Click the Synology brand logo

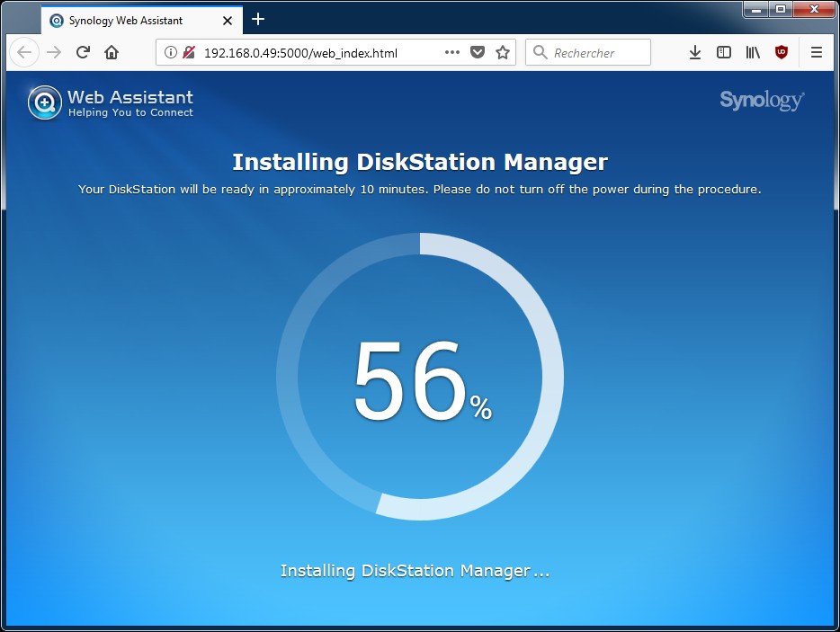pos(761,100)
